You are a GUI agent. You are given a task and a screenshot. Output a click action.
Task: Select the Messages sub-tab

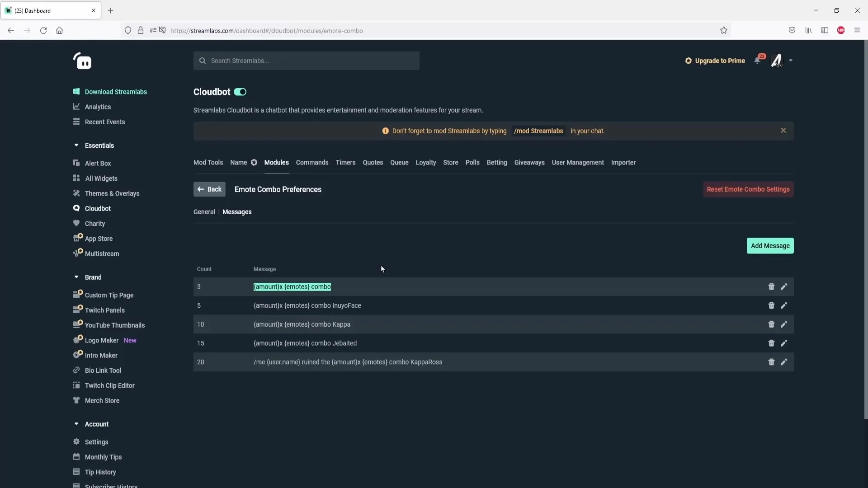pos(237,212)
